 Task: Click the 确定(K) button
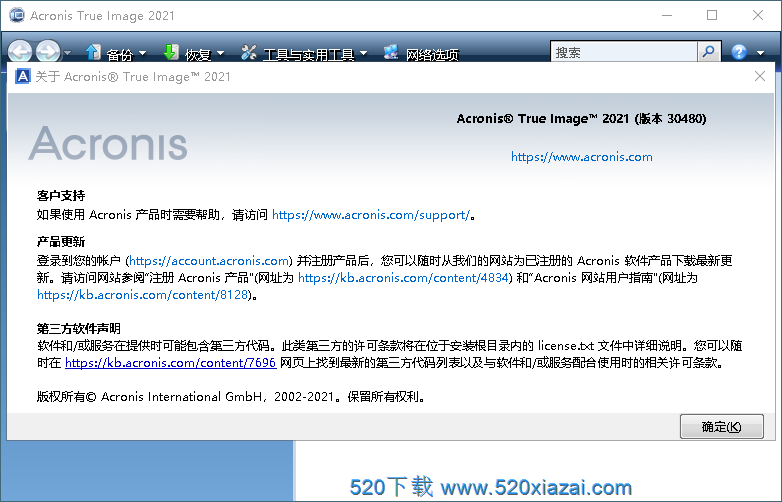point(722,427)
